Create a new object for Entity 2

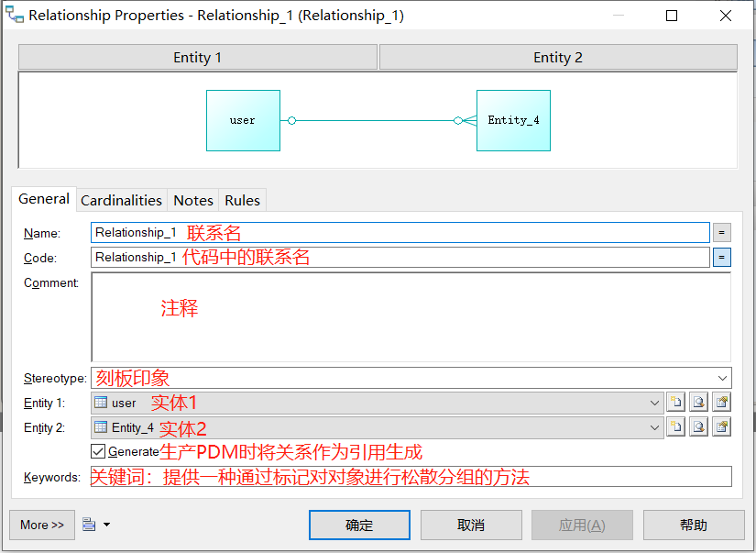point(676,427)
